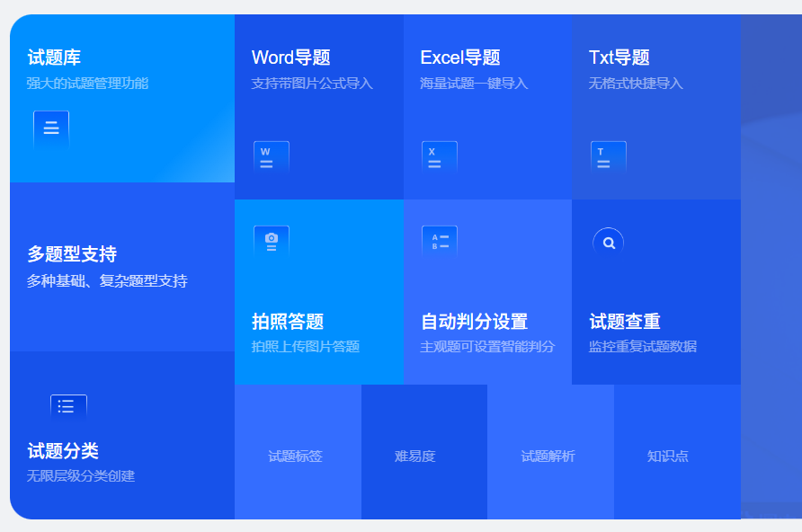Click the Word导题 title
This screenshot has height=532, width=802.
point(290,58)
